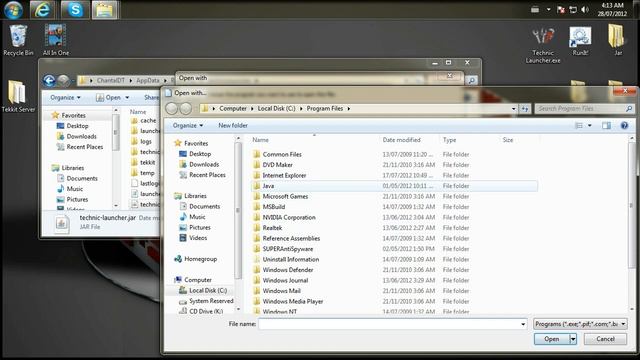The height and width of the screenshot is (360, 640).
Task: Select the Tekkit Server desktop folder
Action: coord(18,96)
